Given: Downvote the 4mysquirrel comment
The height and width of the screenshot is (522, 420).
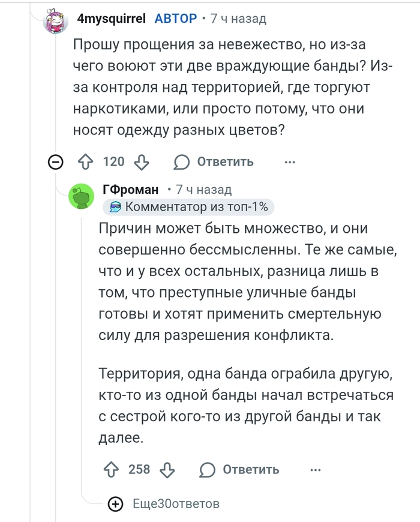Looking at the screenshot, I should (x=142, y=162).
